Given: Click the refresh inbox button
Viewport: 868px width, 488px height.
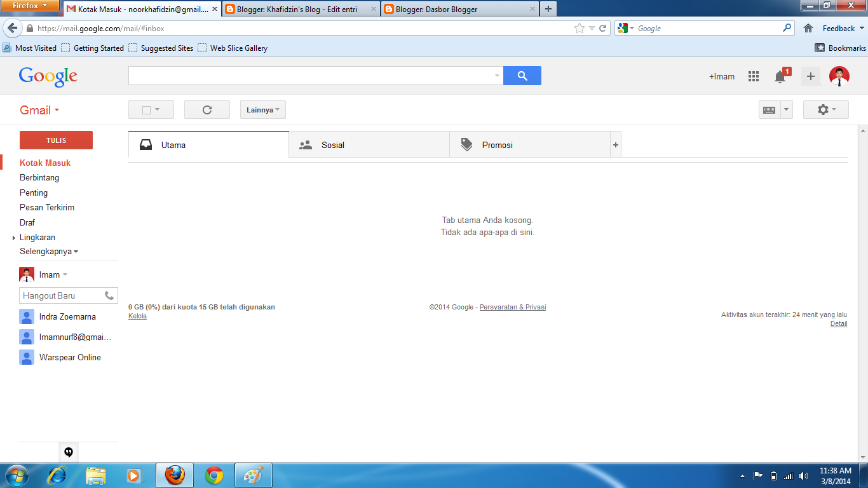Looking at the screenshot, I should [207, 110].
